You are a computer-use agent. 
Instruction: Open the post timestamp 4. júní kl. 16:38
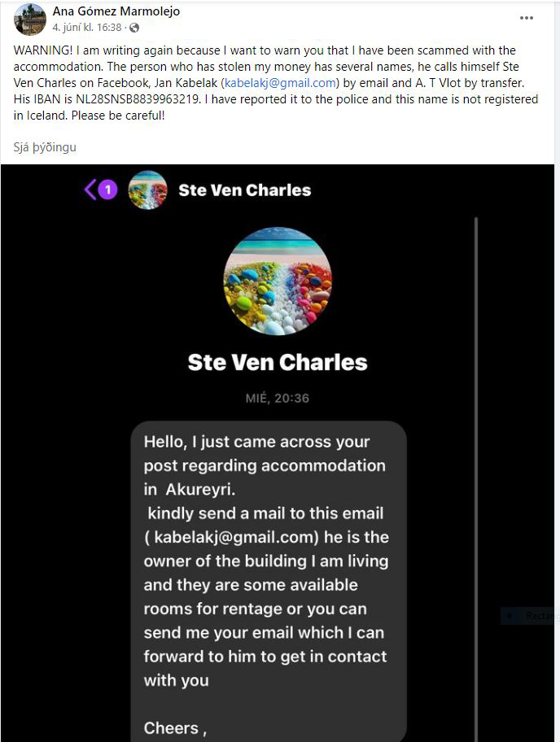87,28
